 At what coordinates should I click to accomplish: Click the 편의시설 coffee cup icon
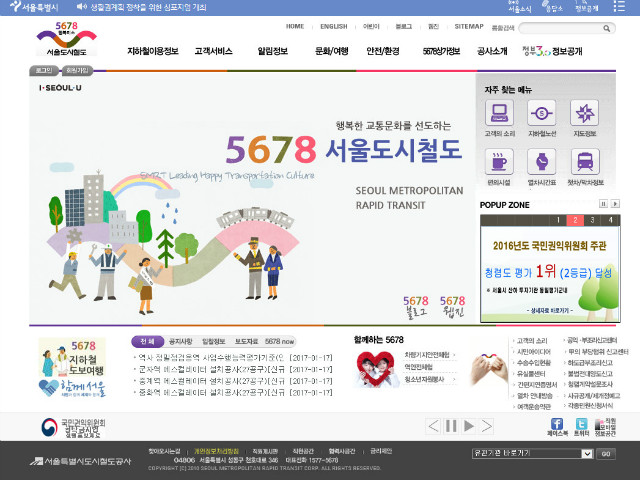[x=499, y=163]
